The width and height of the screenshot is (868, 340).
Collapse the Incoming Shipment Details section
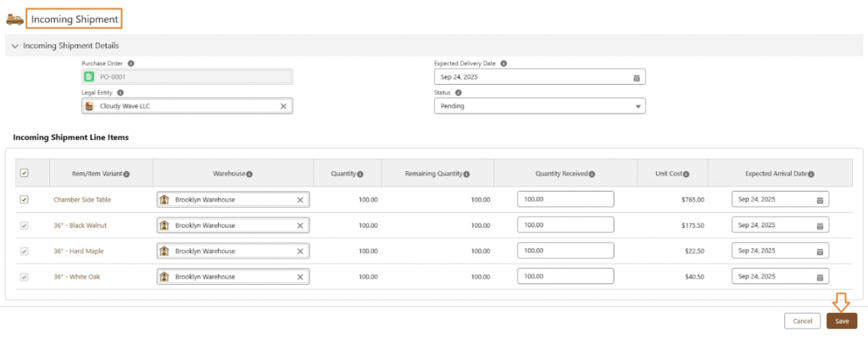click(15, 46)
